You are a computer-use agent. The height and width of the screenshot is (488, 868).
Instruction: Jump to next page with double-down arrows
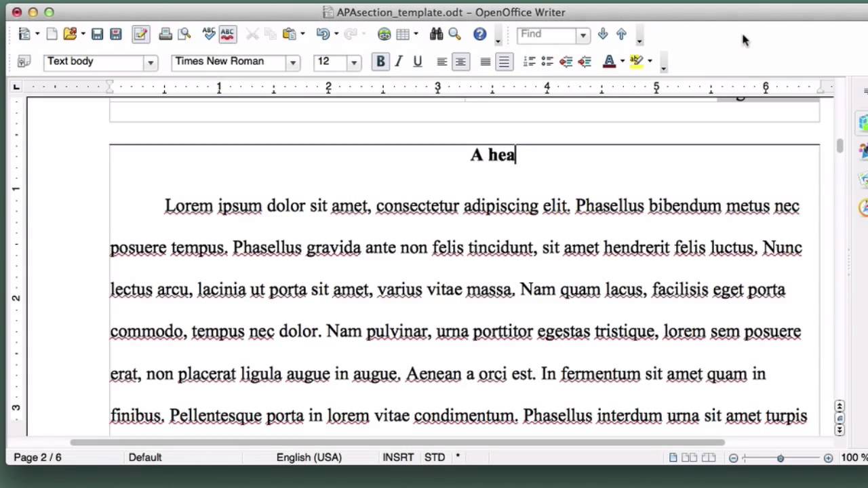840,430
